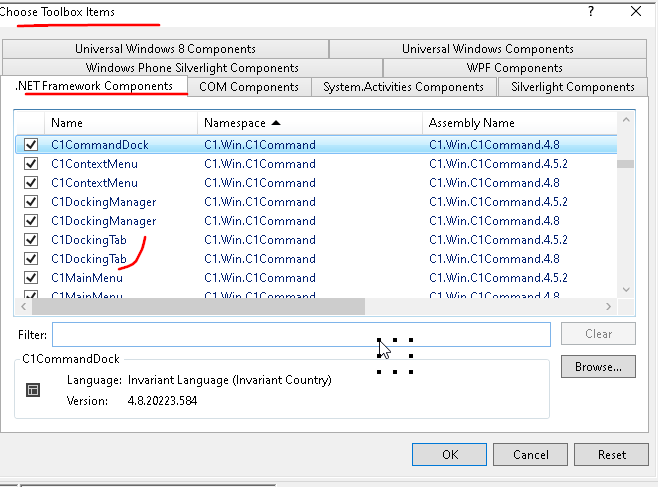Toggle checkbox for C1ContextMenu 4.5.2 row
This screenshot has height=487, width=658.
coord(31,164)
